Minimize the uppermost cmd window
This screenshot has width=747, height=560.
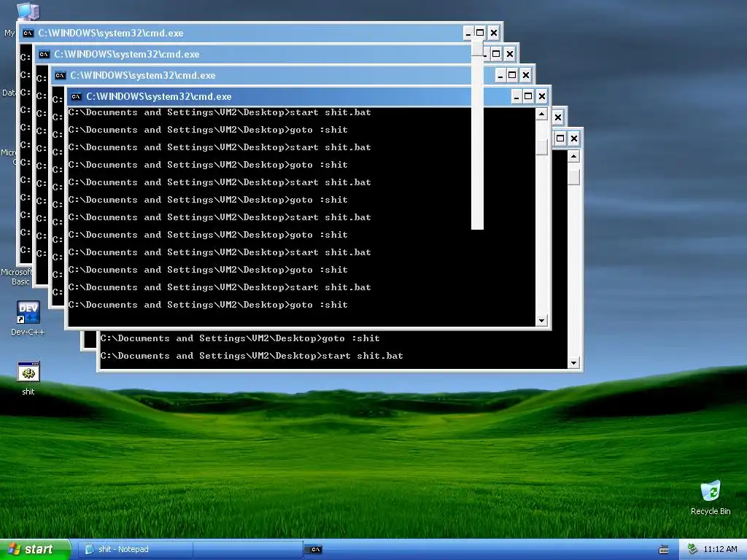pos(468,33)
